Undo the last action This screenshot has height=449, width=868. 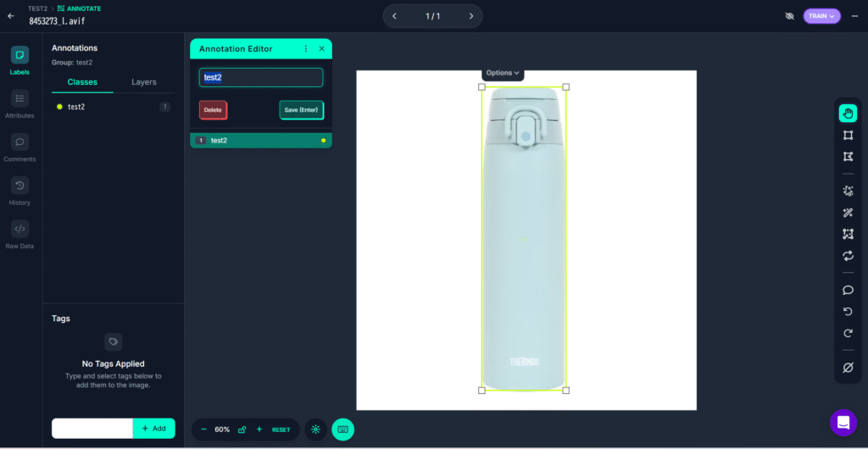pyautogui.click(x=848, y=312)
